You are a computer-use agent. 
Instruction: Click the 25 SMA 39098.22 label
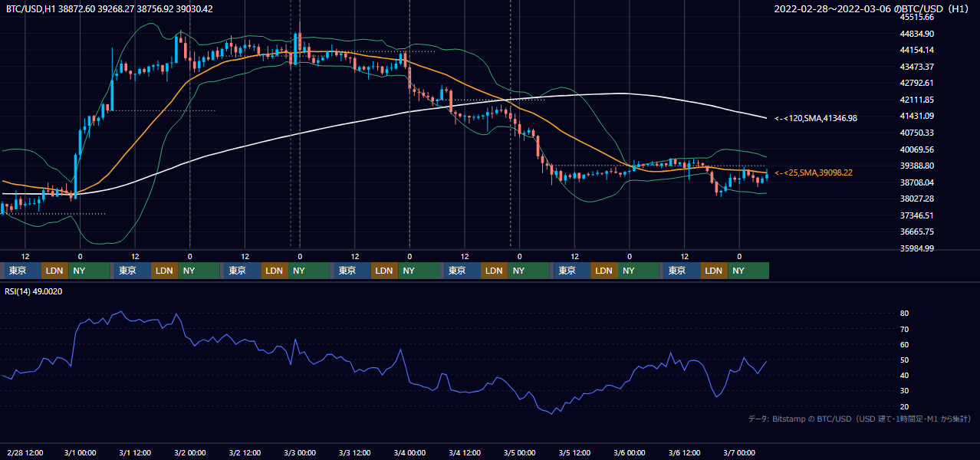click(x=814, y=173)
